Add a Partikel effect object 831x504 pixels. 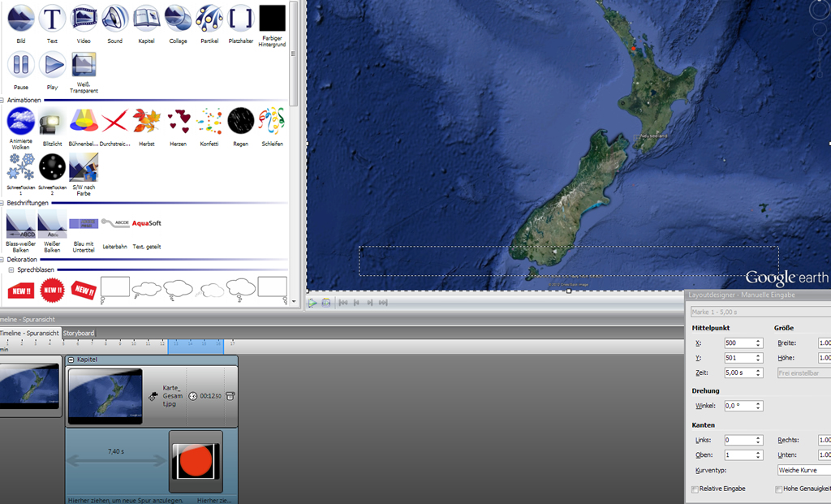click(x=209, y=18)
